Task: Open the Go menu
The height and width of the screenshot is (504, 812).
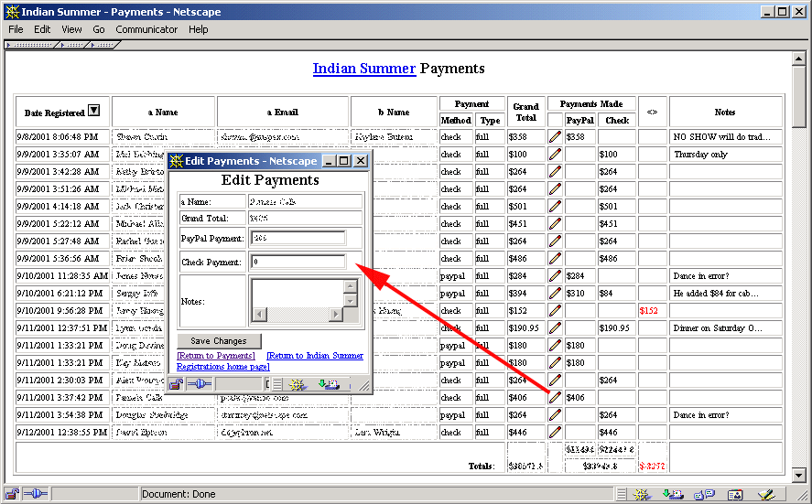Action: point(98,29)
